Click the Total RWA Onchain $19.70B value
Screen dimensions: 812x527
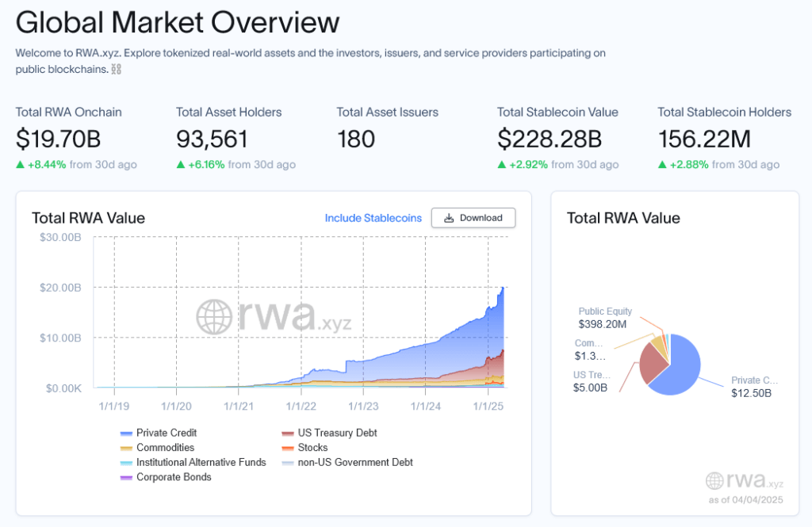click(59, 139)
